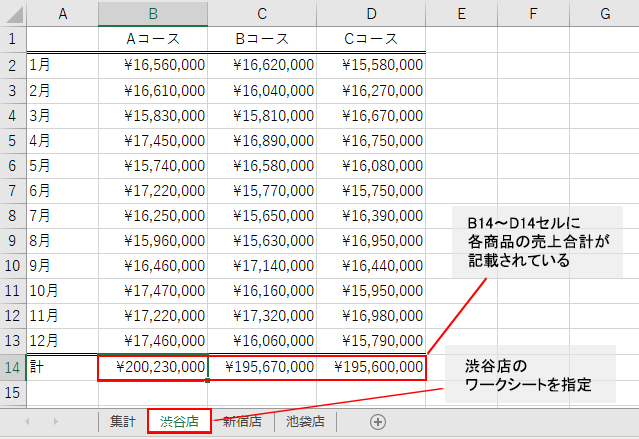Click the next sheet navigation arrow
The image size is (639, 439).
point(55,422)
